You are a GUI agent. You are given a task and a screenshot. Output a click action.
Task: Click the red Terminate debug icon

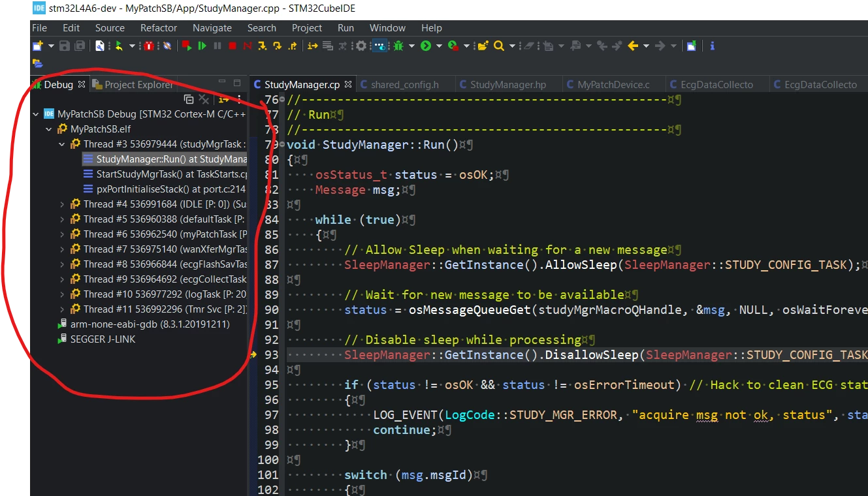pos(233,46)
